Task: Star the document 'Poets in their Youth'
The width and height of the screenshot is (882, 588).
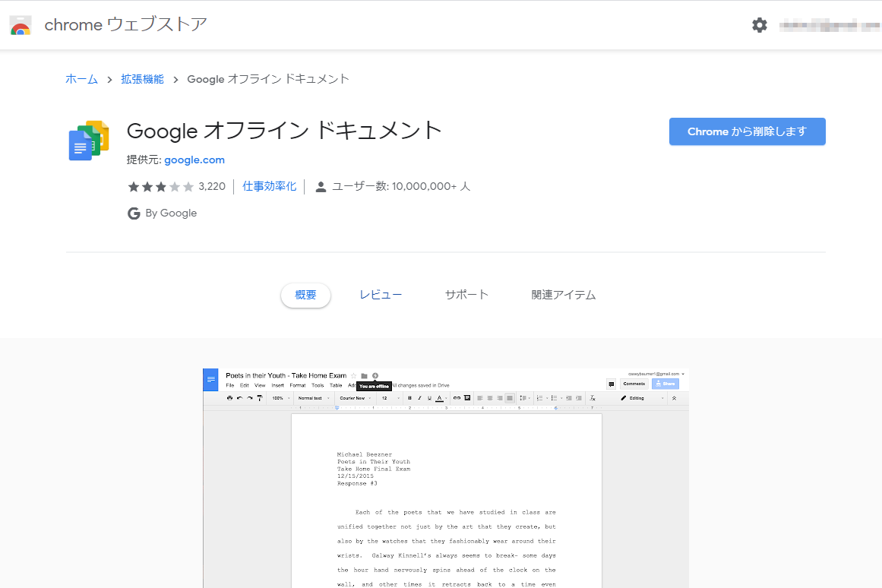Action: pyautogui.click(x=354, y=375)
